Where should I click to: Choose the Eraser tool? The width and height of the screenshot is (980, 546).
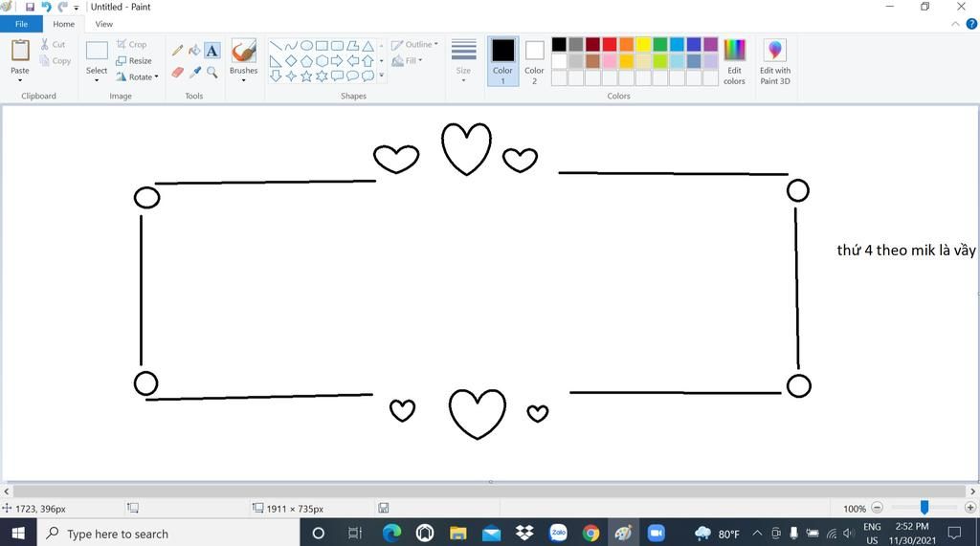pyautogui.click(x=177, y=73)
